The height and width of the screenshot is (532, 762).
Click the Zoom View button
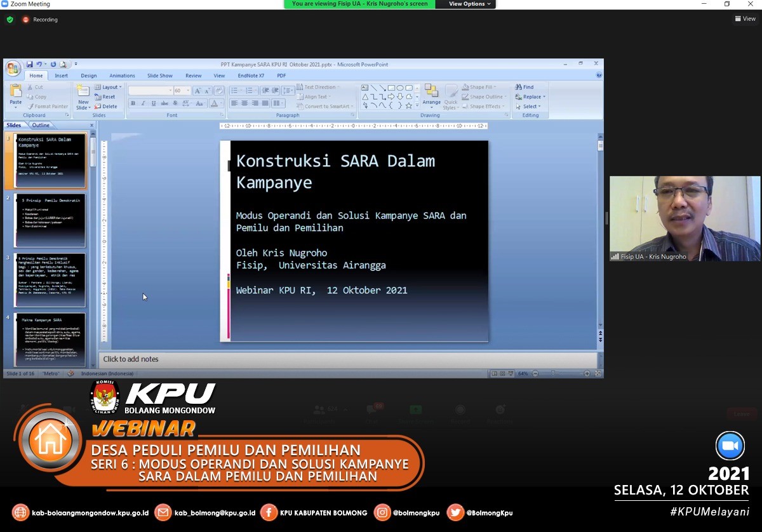coord(745,19)
